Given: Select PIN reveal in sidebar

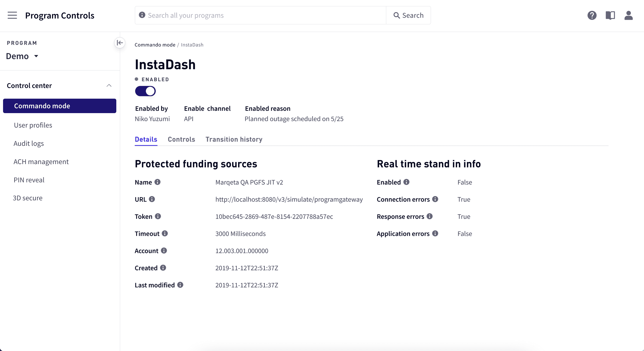Looking at the screenshot, I should click(x=29, y=180).
